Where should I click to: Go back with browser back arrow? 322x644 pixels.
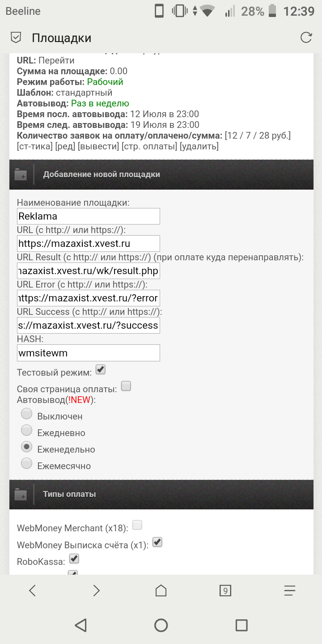32,591
